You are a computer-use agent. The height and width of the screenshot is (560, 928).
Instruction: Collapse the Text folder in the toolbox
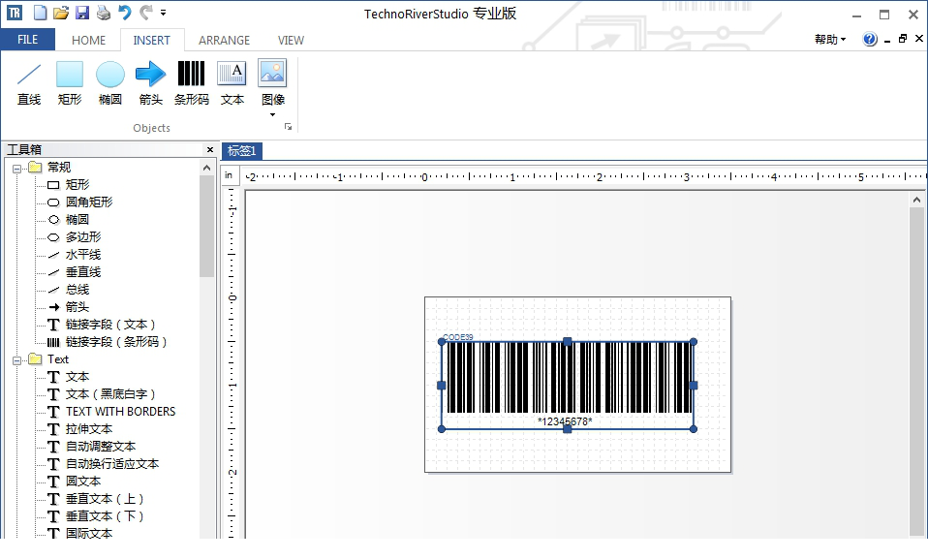[x=16, y=359]
